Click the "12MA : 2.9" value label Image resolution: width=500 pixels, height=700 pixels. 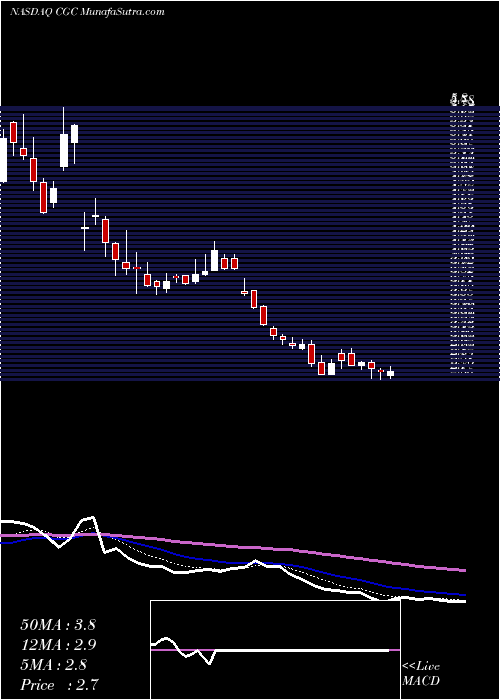58,645
